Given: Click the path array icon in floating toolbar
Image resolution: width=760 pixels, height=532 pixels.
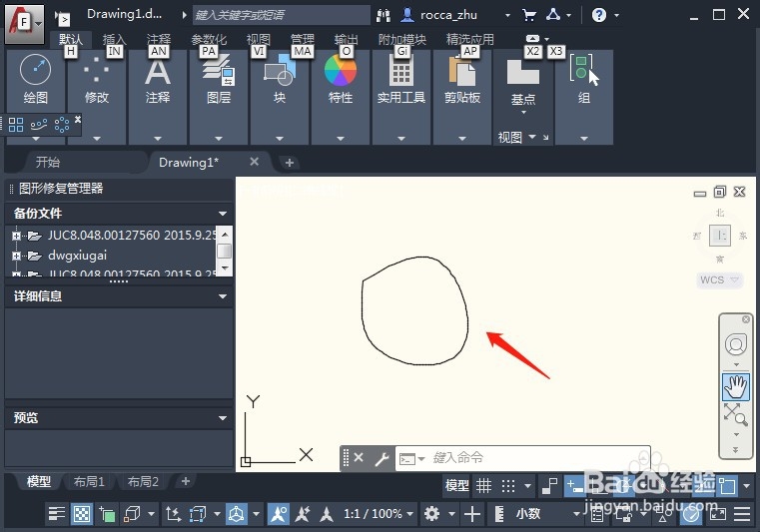Looking at the screenshot, I should point(39,125).
